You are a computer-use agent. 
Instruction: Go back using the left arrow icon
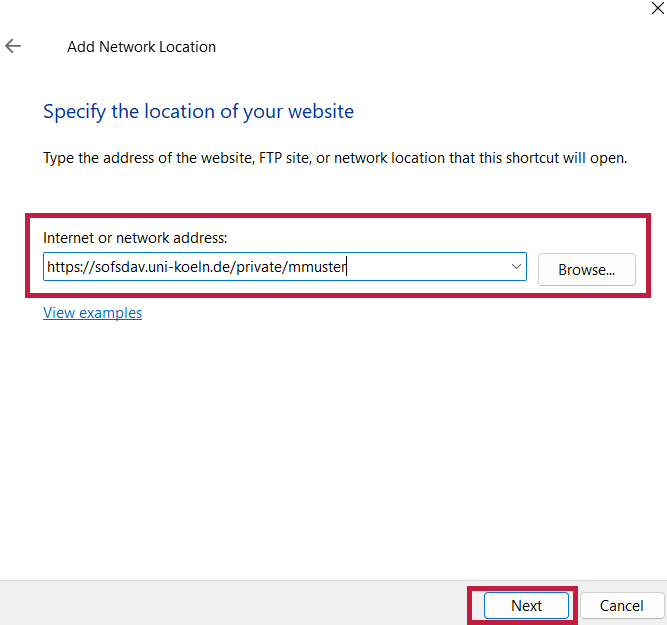point(13,46)
